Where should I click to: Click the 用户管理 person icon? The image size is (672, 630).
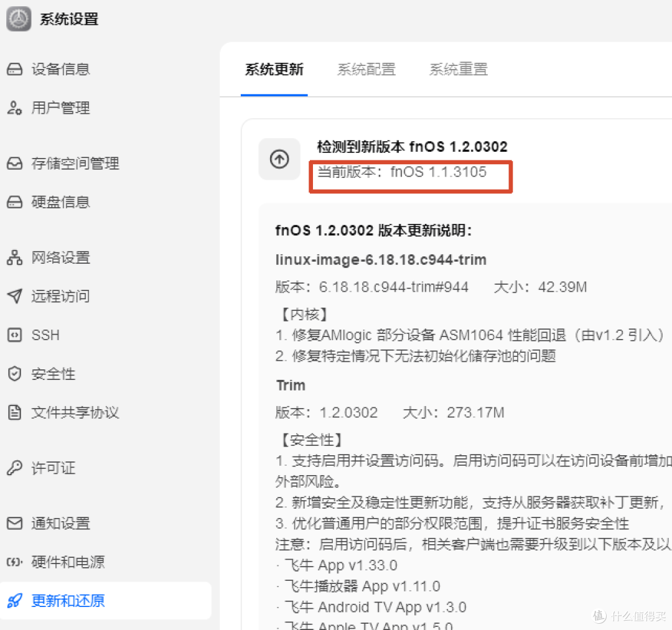14,108
